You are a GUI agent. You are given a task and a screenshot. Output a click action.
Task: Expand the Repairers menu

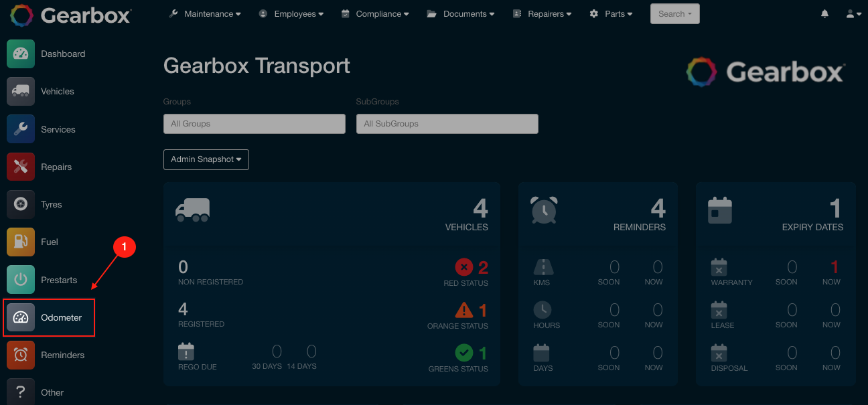(x=542, y=14)
